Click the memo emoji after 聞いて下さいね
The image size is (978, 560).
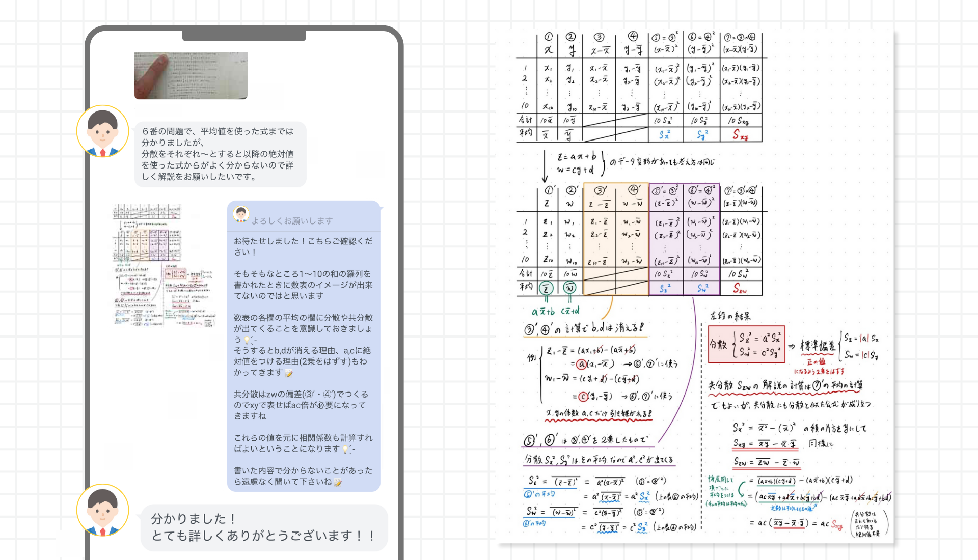(x=338, y=482)
